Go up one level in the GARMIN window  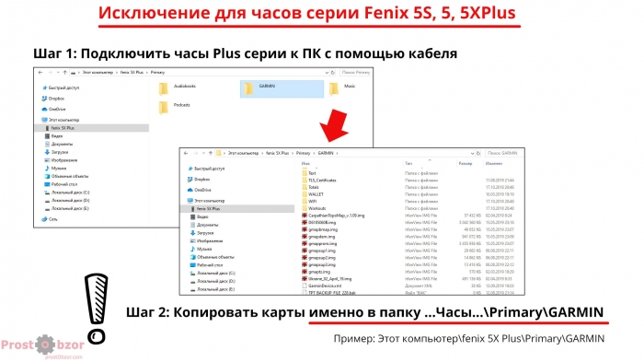tap(211, 154)
